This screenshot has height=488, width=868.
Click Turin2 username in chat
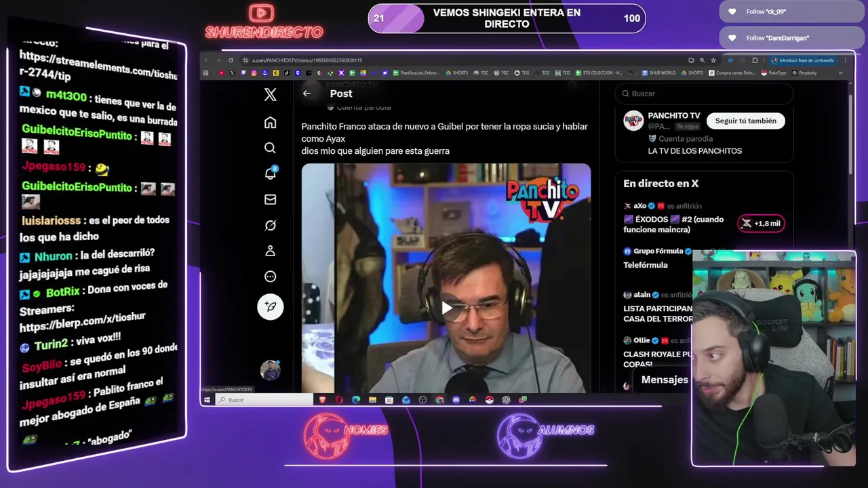click(x=51, y=345)
